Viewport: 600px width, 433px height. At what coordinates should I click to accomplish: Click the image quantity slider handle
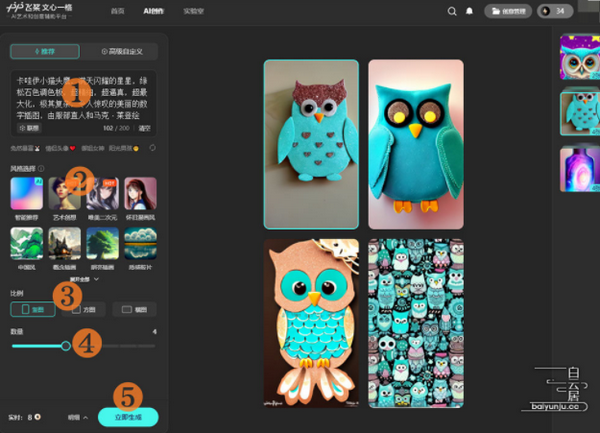pos(66,346)
